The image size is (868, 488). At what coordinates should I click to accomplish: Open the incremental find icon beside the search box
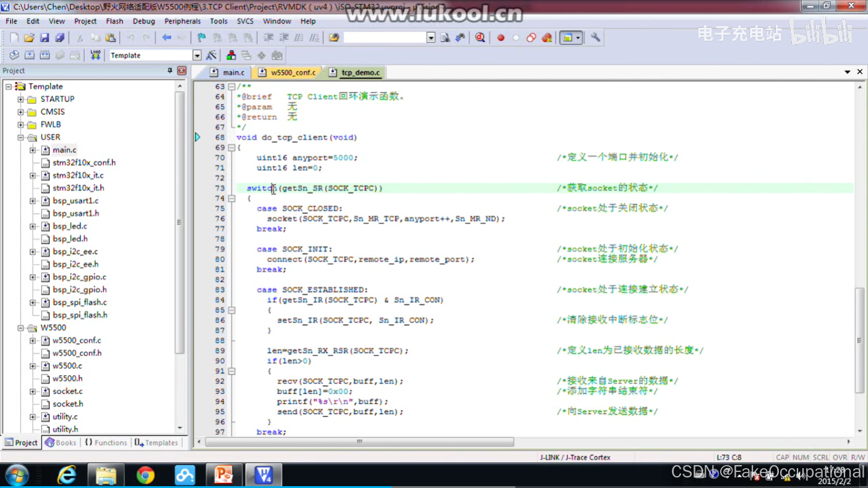460,38
